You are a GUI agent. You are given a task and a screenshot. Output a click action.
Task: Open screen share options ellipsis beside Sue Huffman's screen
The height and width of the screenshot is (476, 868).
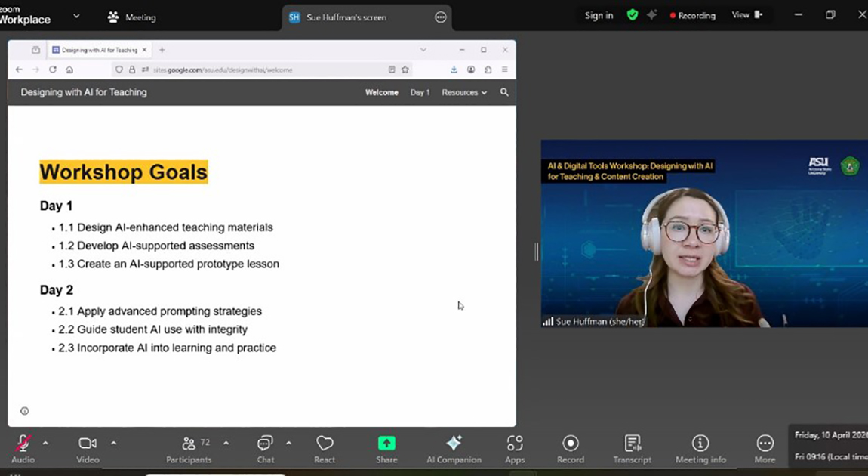pyautogui.click(x=441, y=17)
